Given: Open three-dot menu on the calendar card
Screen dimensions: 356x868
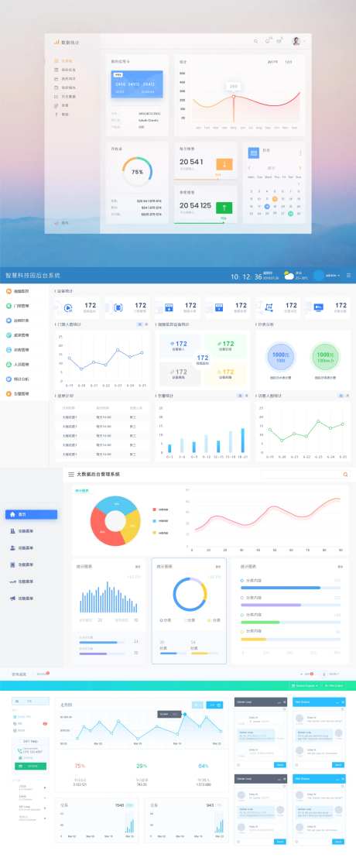Looking at the screenshot, I should tap(300, 153).
